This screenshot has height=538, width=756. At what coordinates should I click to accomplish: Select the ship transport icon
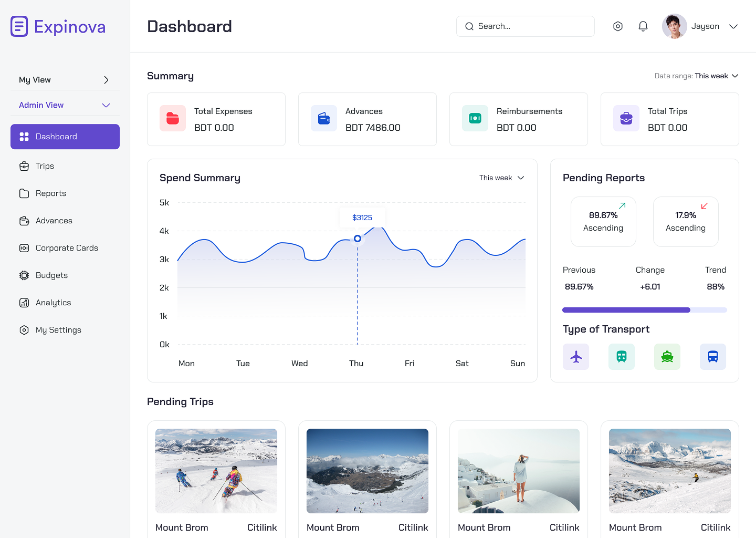[x=667, y=356]
